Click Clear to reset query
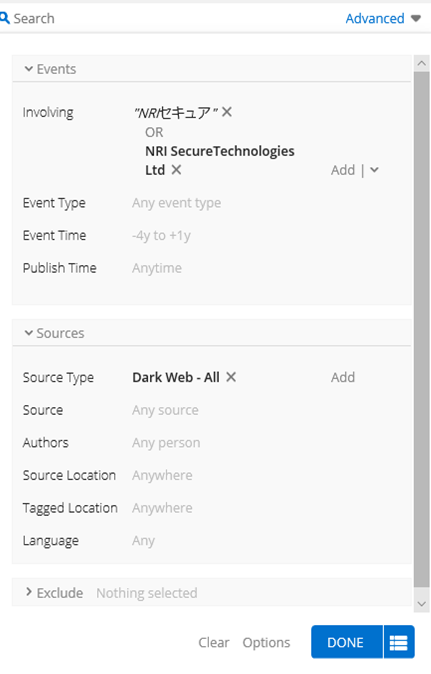The width and height of the screenshot is (431, 674). [x=214, y=642]
